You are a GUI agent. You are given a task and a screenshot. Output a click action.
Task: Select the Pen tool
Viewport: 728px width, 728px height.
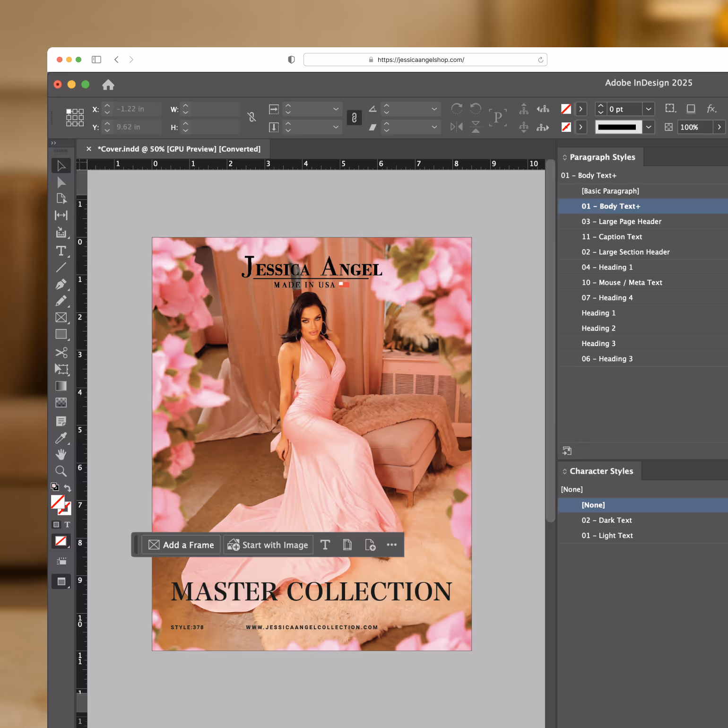coord(61,284)
